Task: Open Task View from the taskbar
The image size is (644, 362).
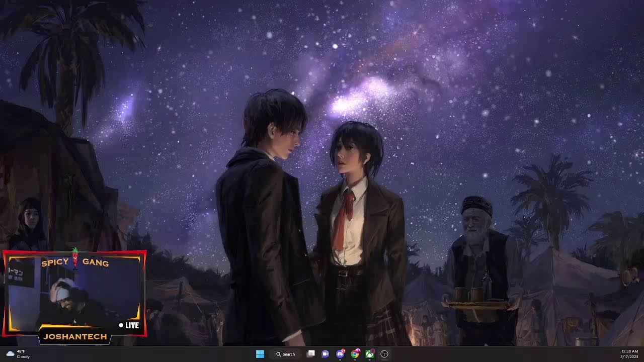Action: [311, 354]
